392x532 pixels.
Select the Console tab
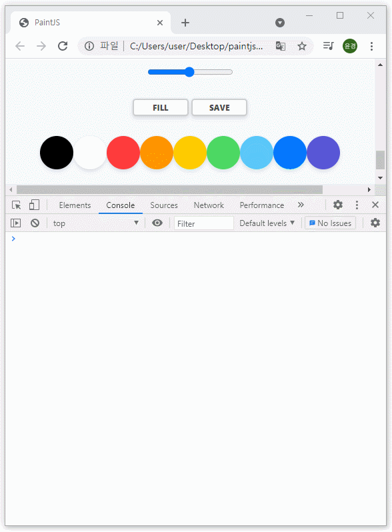[x=121, y=205]
